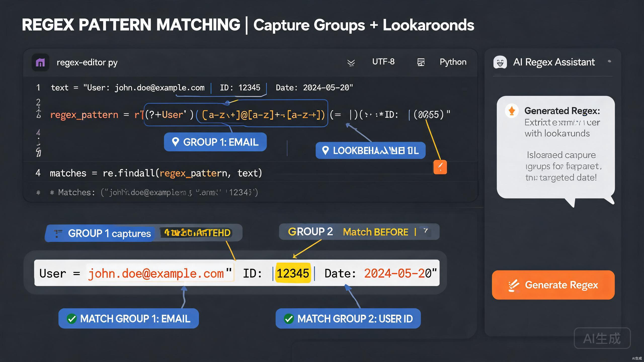644x362 pixels.
Task: Select the GROUP 1 captures tag
Action: [x=143, y=233]
